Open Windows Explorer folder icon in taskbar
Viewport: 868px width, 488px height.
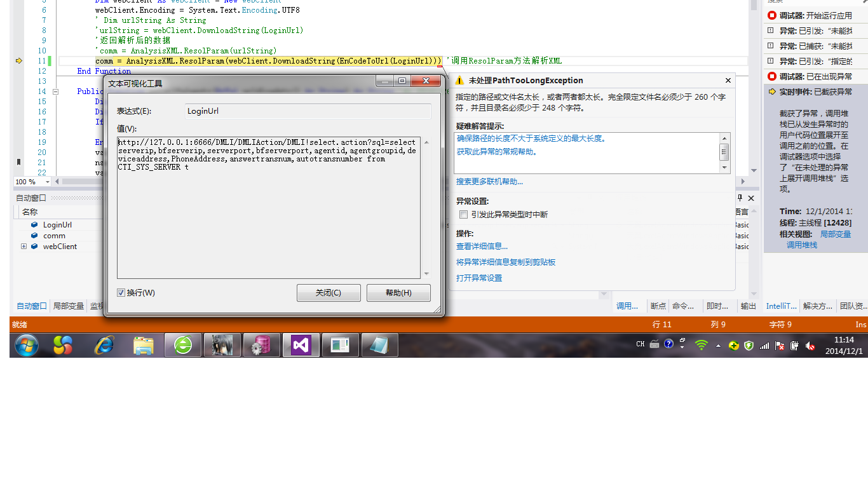point(144,345)
